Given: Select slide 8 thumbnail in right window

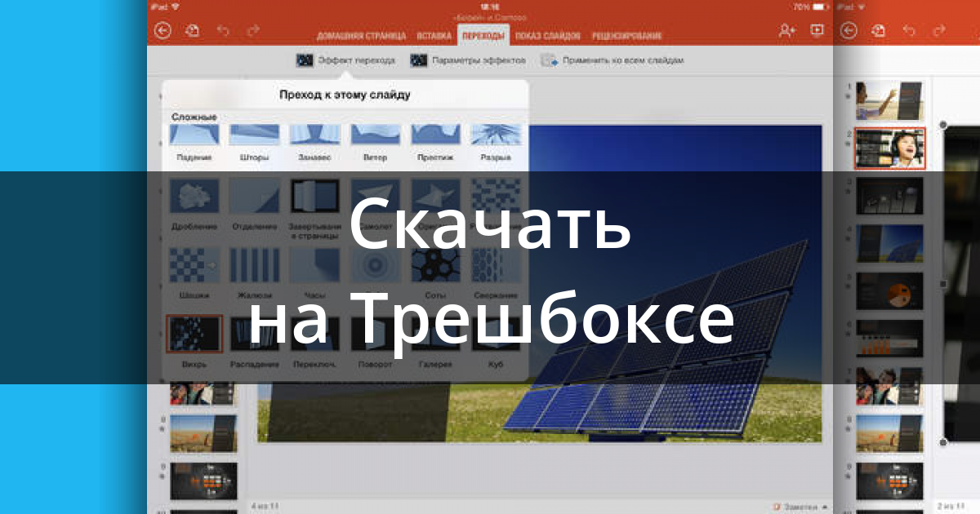Looking at the screenshot, I should pyautogui.click(x=889, y=432).
